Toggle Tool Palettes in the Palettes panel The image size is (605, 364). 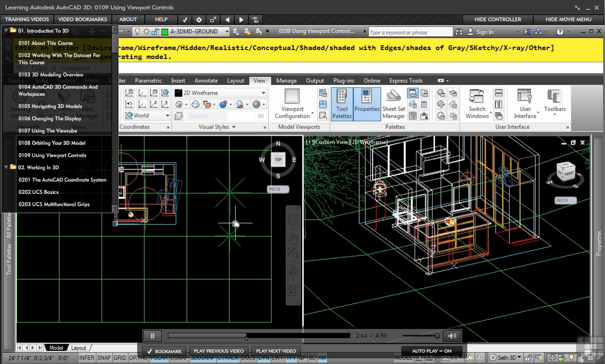pos(342,104)
